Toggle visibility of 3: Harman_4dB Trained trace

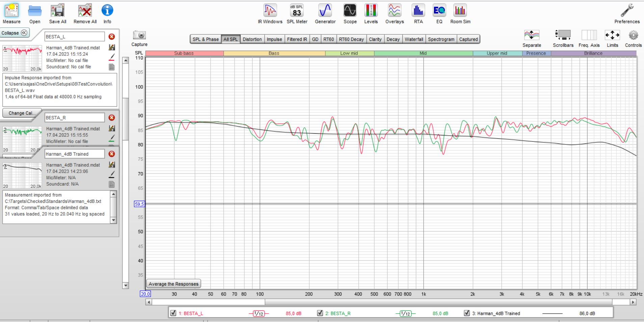coord(467,313)
